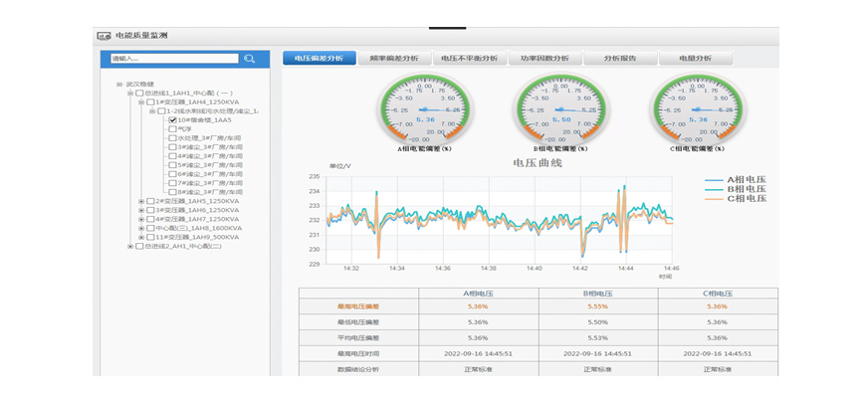
Task: Click the search magnifier icon
Action: (x=250, y=59)
